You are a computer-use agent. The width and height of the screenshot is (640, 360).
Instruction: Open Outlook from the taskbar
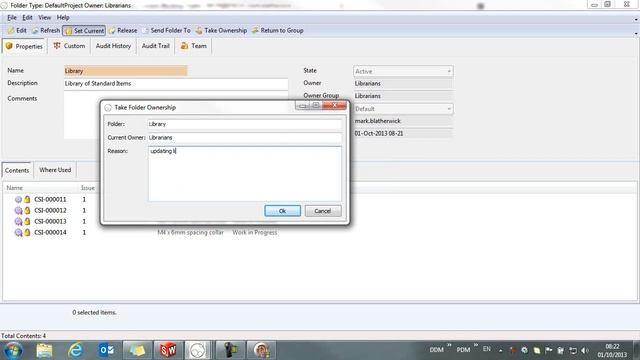coord(107,350)
